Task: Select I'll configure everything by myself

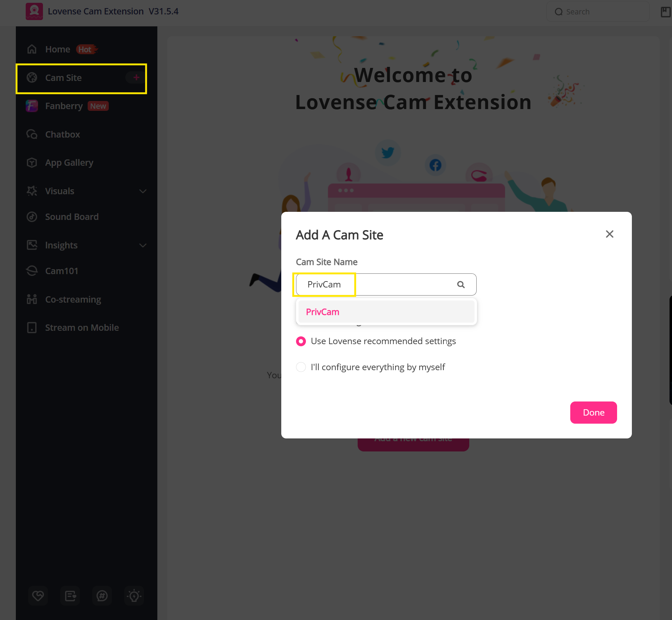Action: pyautogui.click(x=301, y=367)
